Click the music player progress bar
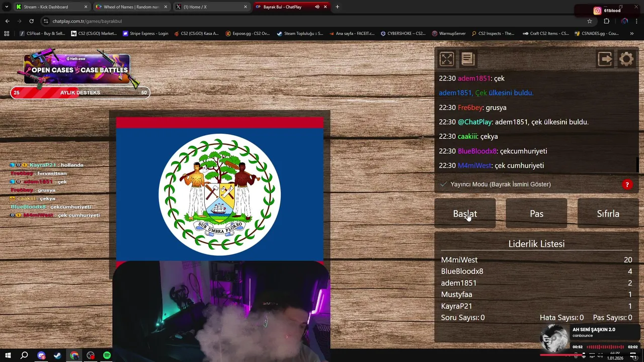 (x=605, y=347)
